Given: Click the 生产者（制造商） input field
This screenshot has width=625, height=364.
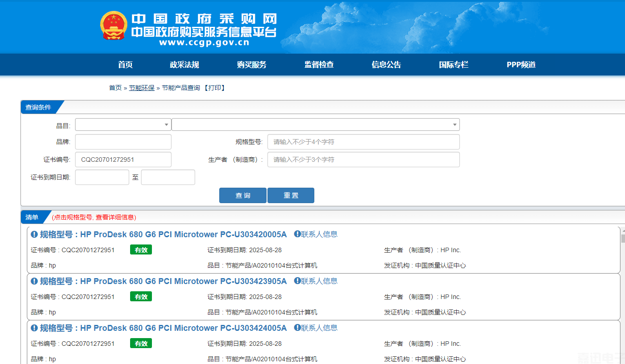Looking at the screenshot, I should click(x=363, y=160).
